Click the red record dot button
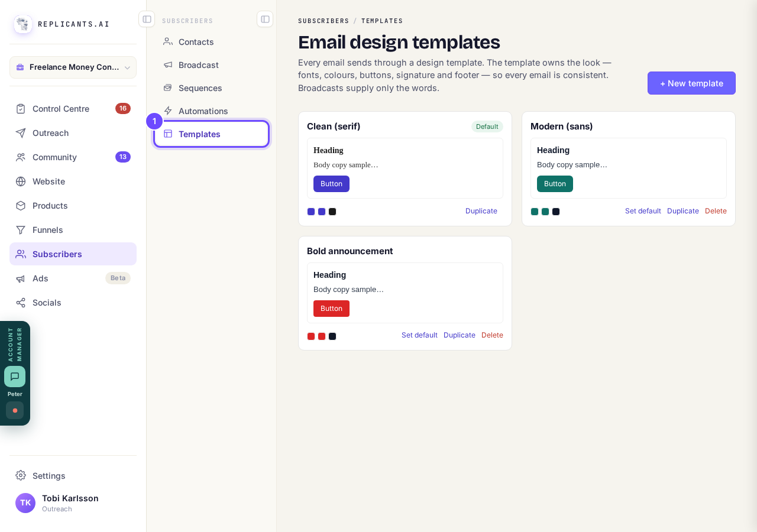 tap(15, 410)
